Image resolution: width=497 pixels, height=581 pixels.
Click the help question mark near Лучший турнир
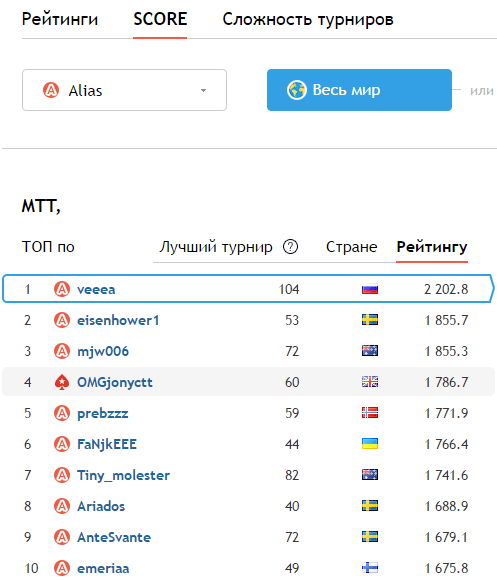(x=291, y=247)
